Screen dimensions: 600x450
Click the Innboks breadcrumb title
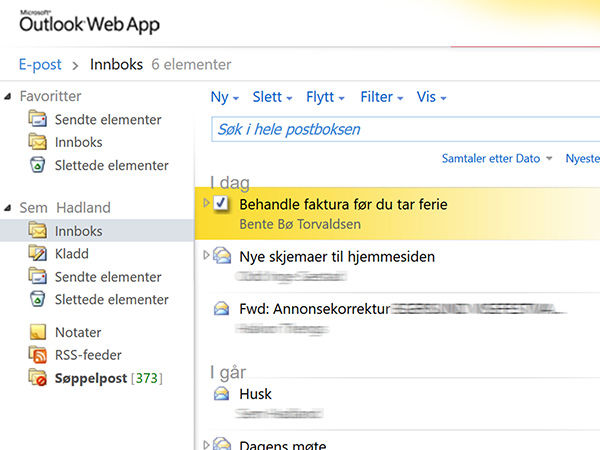(116, 64)
